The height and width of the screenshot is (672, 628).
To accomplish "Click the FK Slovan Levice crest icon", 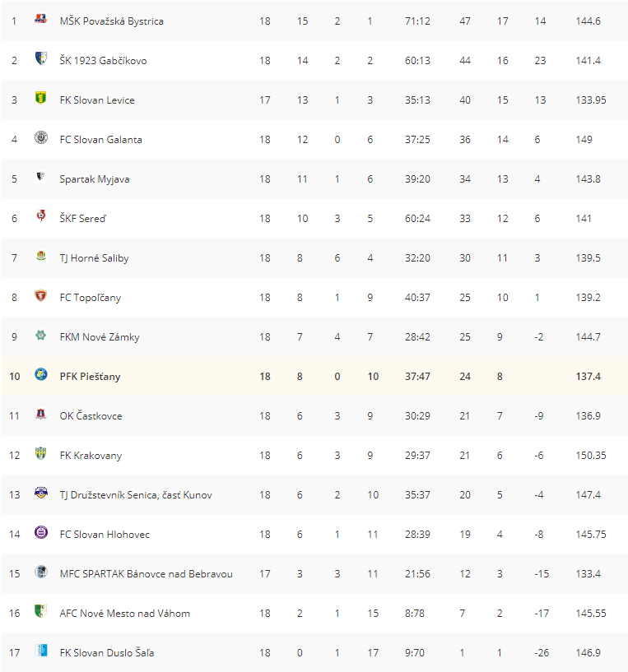I will 40,100.
